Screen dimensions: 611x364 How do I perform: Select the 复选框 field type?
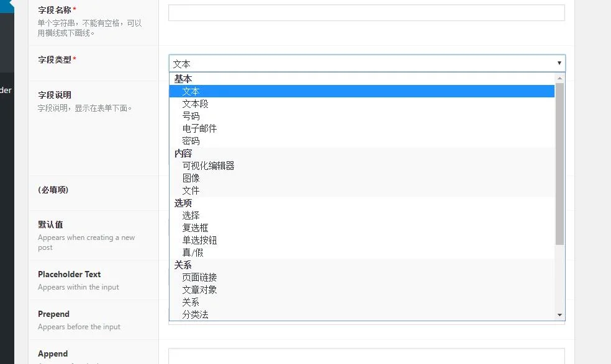(x=196, y=228)
